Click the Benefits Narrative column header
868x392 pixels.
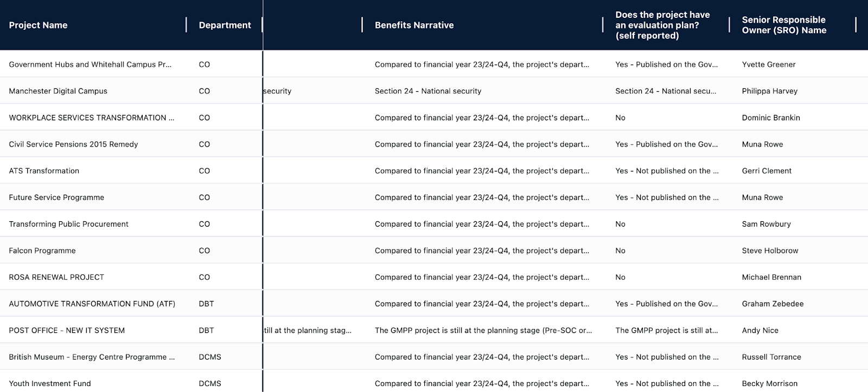pyautogui.click(x=414, y=25)
